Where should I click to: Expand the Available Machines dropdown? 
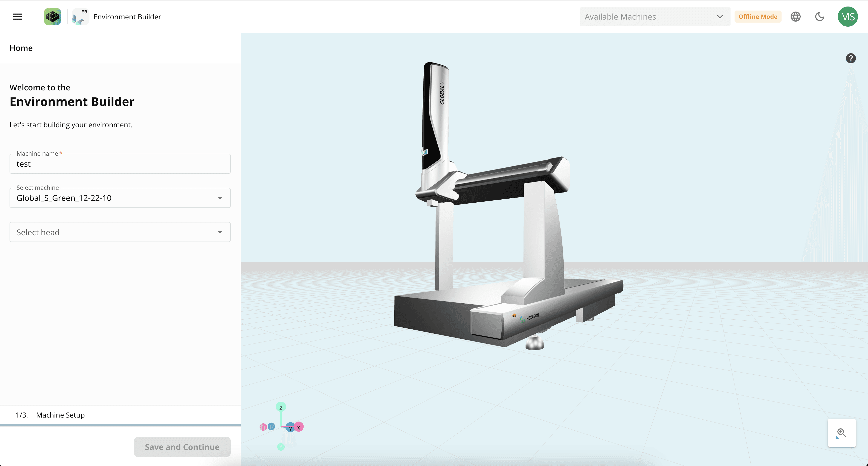click(655, 17)
